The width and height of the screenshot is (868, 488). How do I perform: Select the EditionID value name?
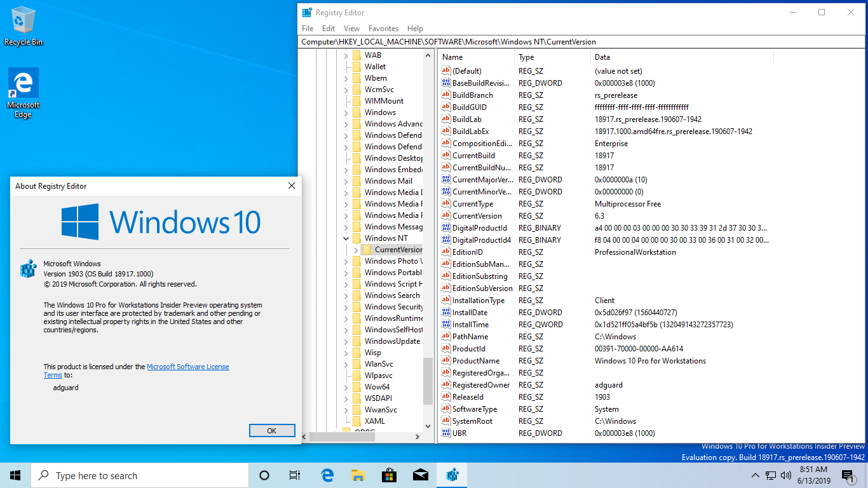(x=469, y=252)
